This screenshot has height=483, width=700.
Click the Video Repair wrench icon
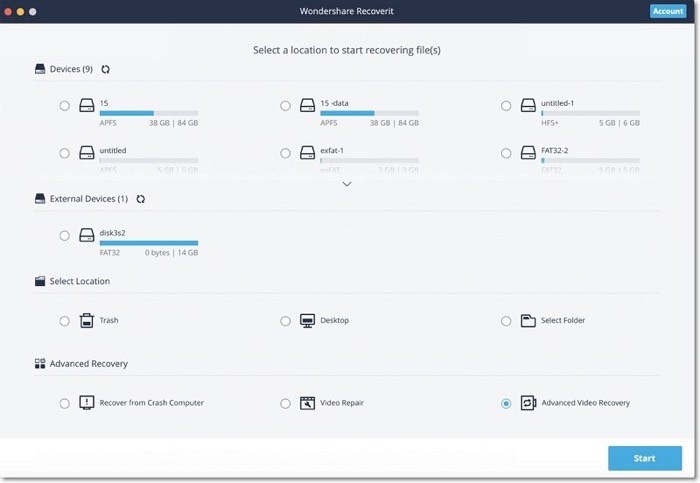pyautogui.click(x=308, y=403)
